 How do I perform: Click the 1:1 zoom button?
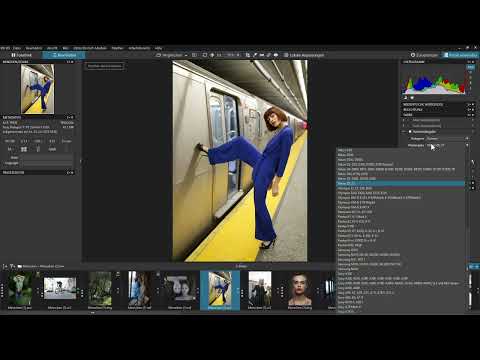(219, 55)
